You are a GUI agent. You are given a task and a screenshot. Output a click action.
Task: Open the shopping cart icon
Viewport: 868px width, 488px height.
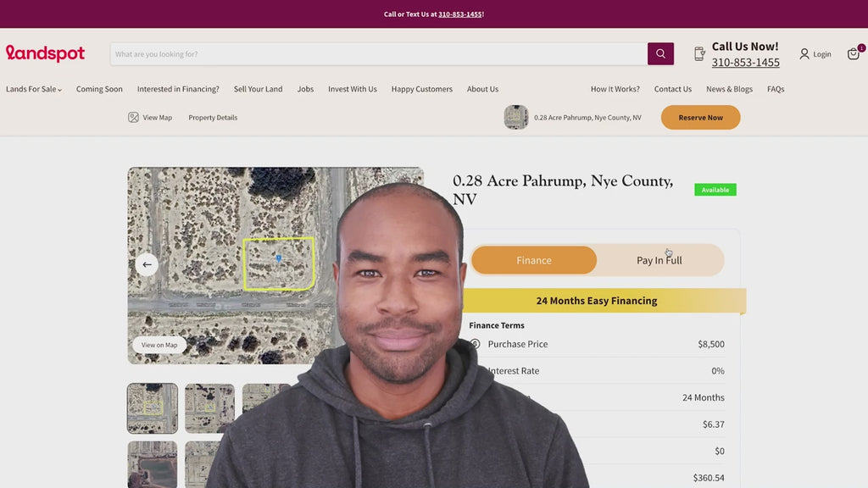coord(853,53)
